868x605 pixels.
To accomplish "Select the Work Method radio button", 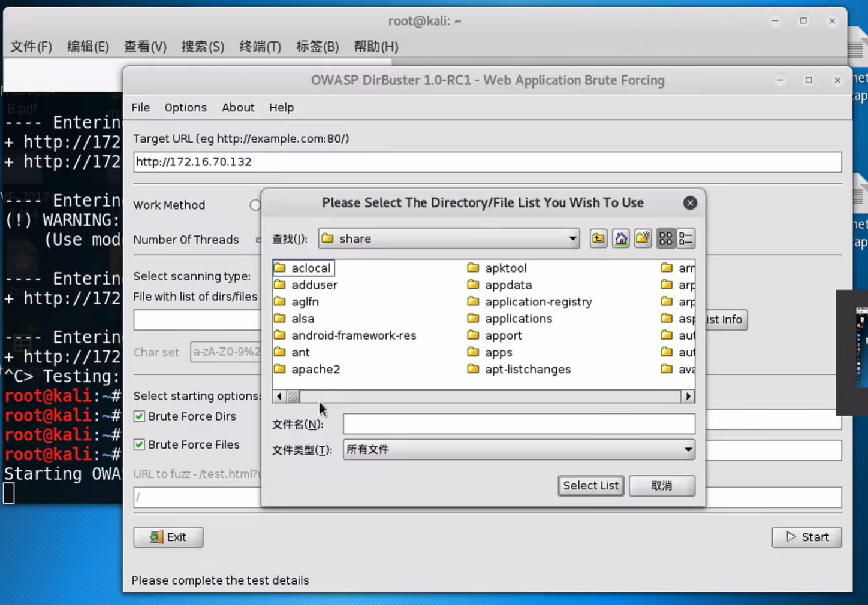I will [255, 205].
